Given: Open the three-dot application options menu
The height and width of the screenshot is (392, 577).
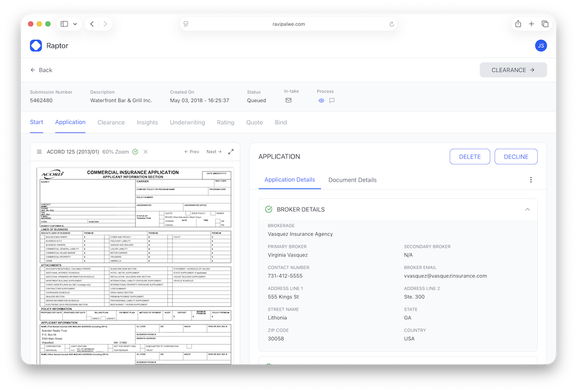Looking at the screenshot, I should (531, 180).
